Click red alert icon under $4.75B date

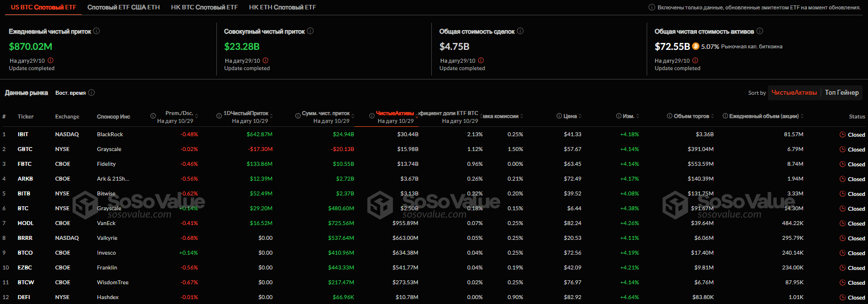481,61
